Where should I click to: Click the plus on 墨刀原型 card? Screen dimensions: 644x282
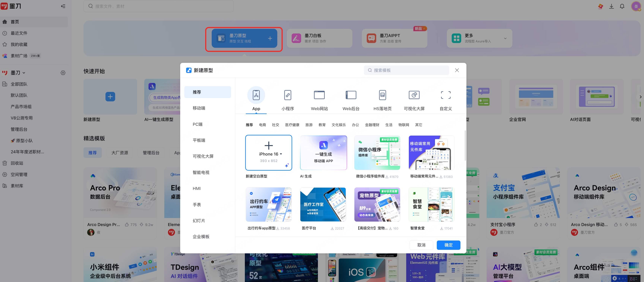pos(270,38)
